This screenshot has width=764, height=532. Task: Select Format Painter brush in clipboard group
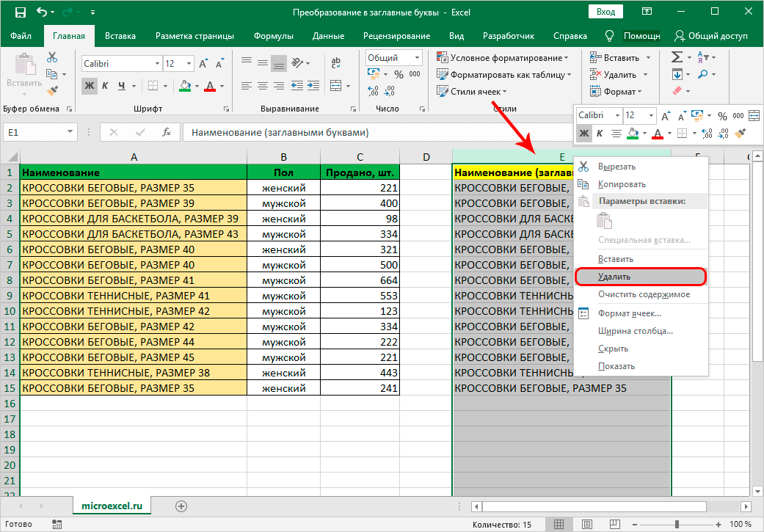point(52,90)
